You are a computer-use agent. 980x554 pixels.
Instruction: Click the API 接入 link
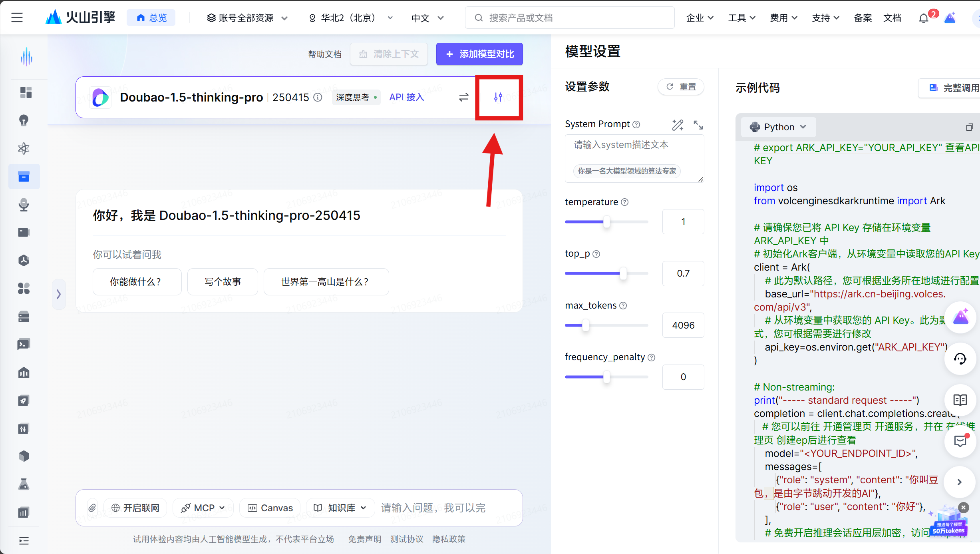tap(406, 97)
